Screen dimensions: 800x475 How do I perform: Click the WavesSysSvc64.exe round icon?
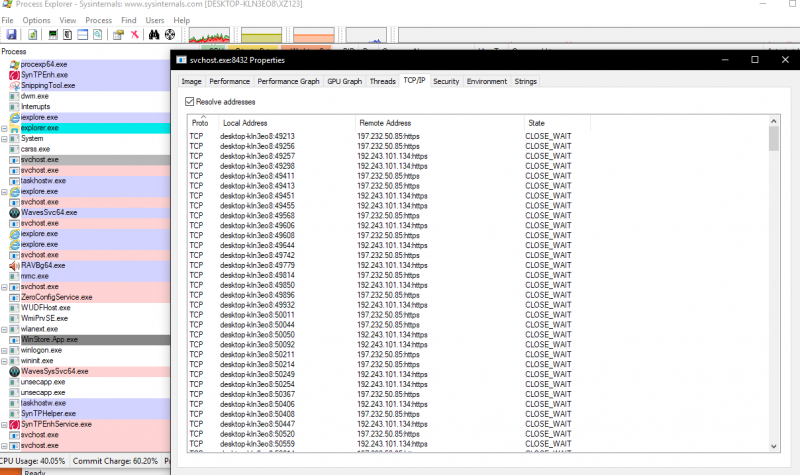tap(14, 371)
